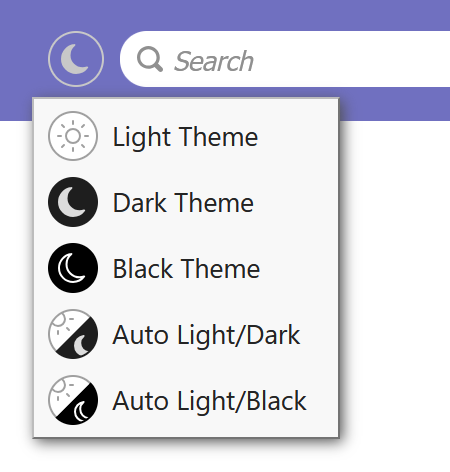Click the gray moon Dark Theme icon
This screenshot has width=450, height=472.
pos(73,202)
